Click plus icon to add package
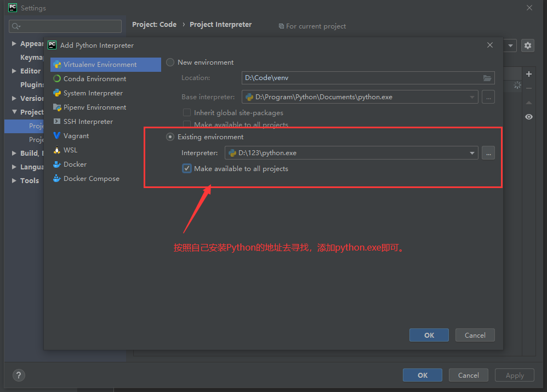The height and width of the screenshot is (392, 547). click(529, 74)
